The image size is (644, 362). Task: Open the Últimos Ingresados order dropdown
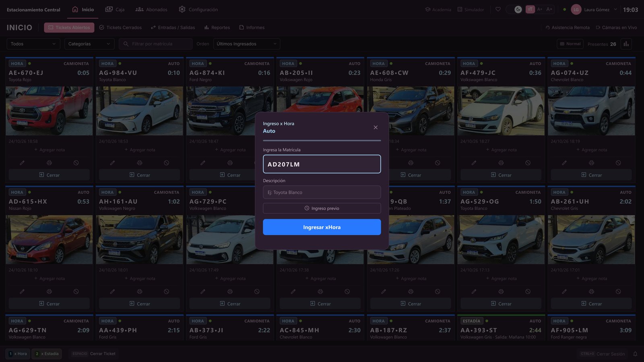click(247, 44)
